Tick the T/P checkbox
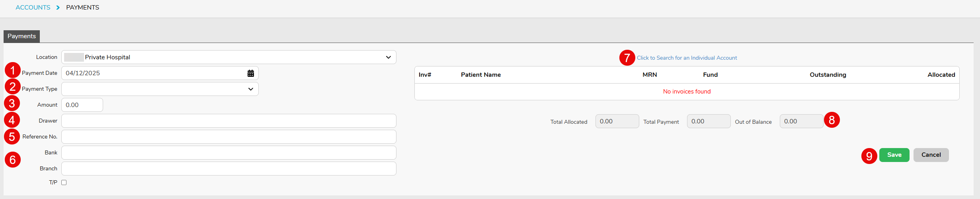Viewport: 980px width, 199px height. 64,182
